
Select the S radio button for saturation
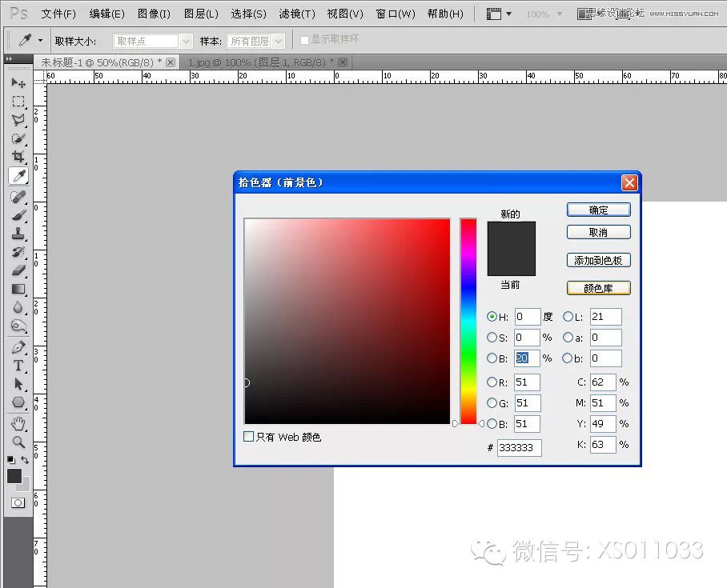point(492,337)
